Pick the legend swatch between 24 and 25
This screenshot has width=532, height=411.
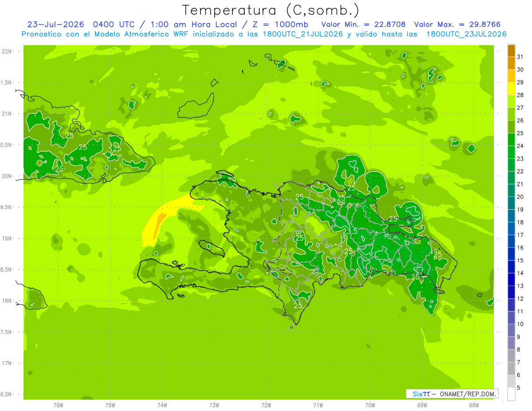tap(511, 140)
